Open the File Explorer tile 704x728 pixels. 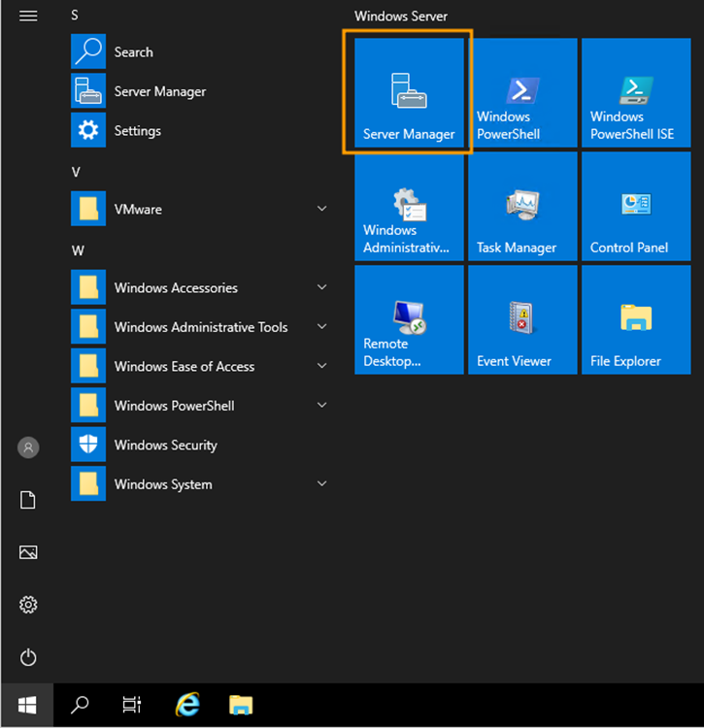click(x=636, y=320)
